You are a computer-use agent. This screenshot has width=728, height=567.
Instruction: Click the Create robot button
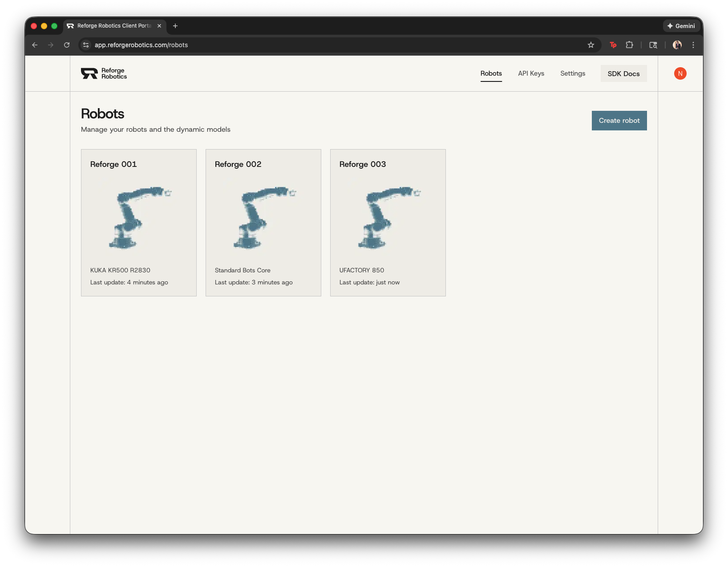pos(619,121)
